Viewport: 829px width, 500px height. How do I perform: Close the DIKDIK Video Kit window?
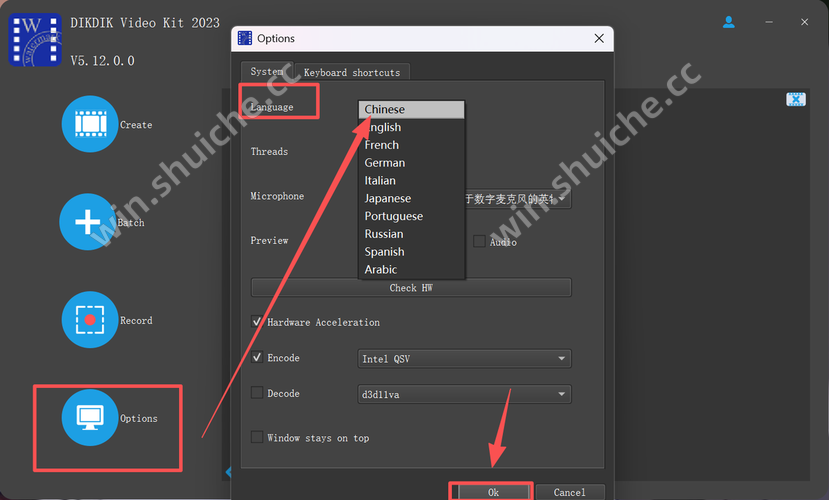[x=804, y=22]
